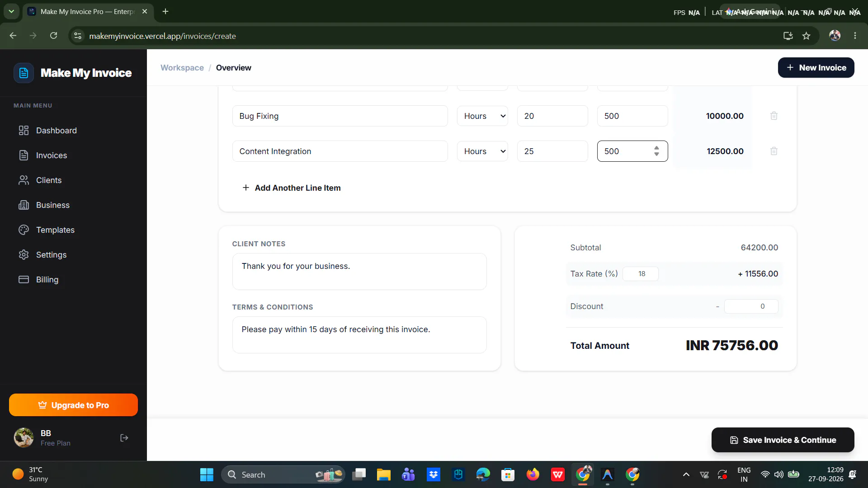Click Add Another Line Item
The image size is (868, 488).
pos(292,188)
